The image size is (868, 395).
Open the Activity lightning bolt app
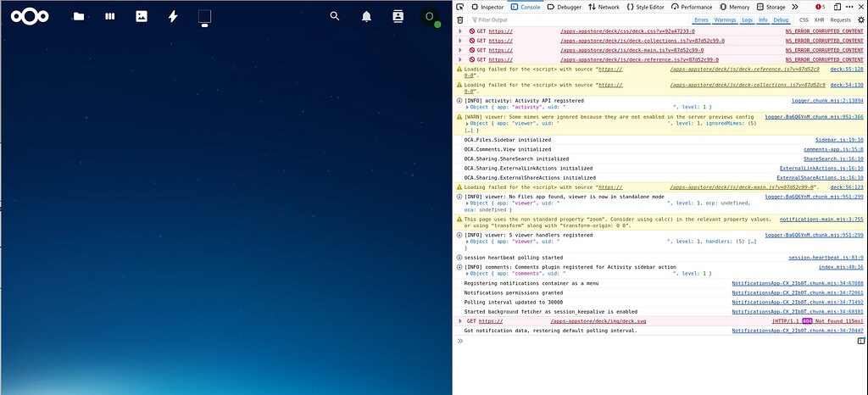click(173, 16)
